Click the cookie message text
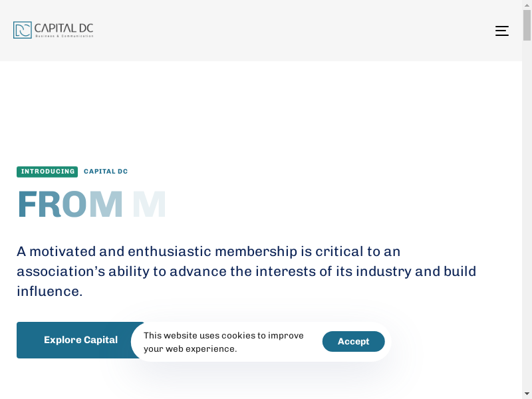This screenshot has height=399, width=532. pos(223,342)
